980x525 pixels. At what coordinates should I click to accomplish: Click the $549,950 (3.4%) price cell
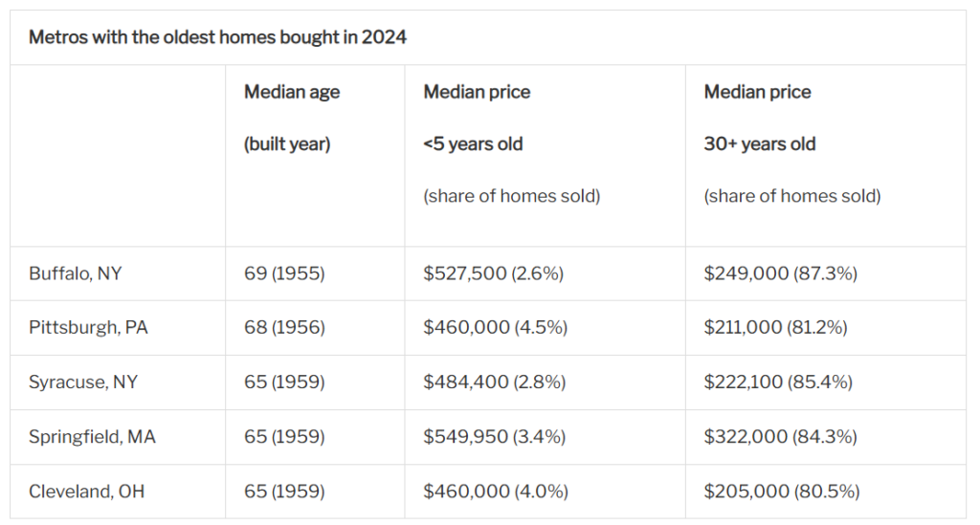click(494, 437)
